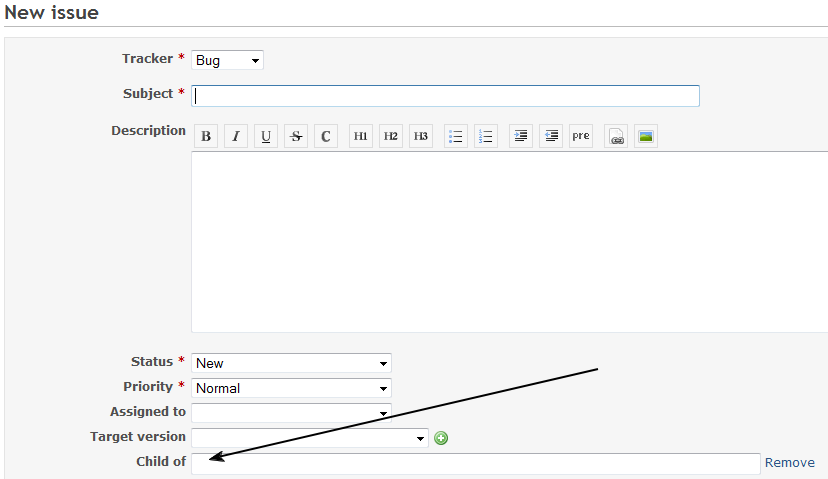Apply bold formatting in description toolbar
Screen dimensions: 828x479
click(206, 136)
